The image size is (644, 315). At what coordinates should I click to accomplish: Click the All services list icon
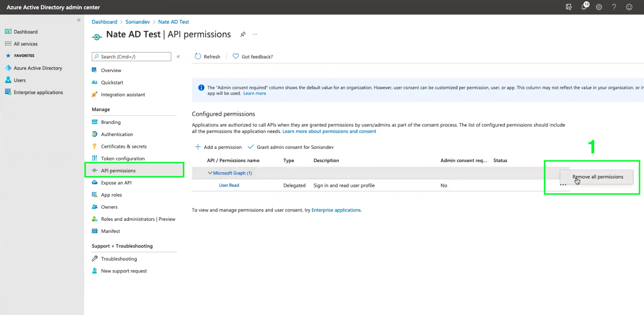(8, 44)
